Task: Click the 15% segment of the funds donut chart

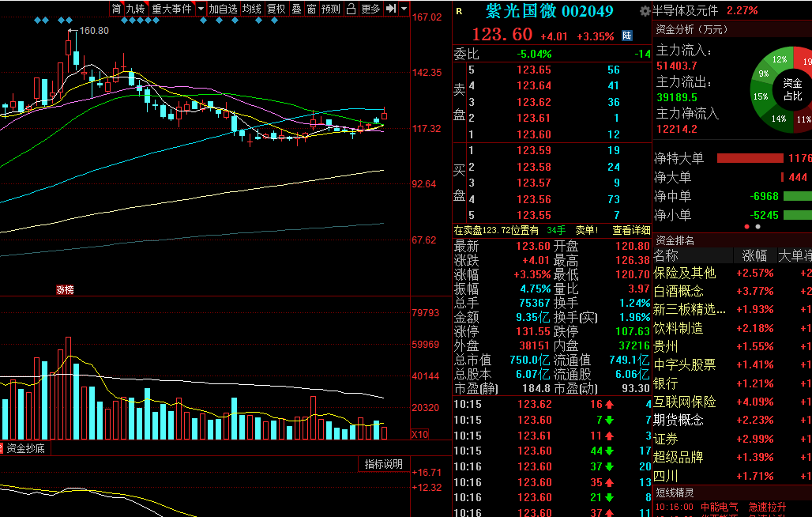Action: [x=761, y=96]
